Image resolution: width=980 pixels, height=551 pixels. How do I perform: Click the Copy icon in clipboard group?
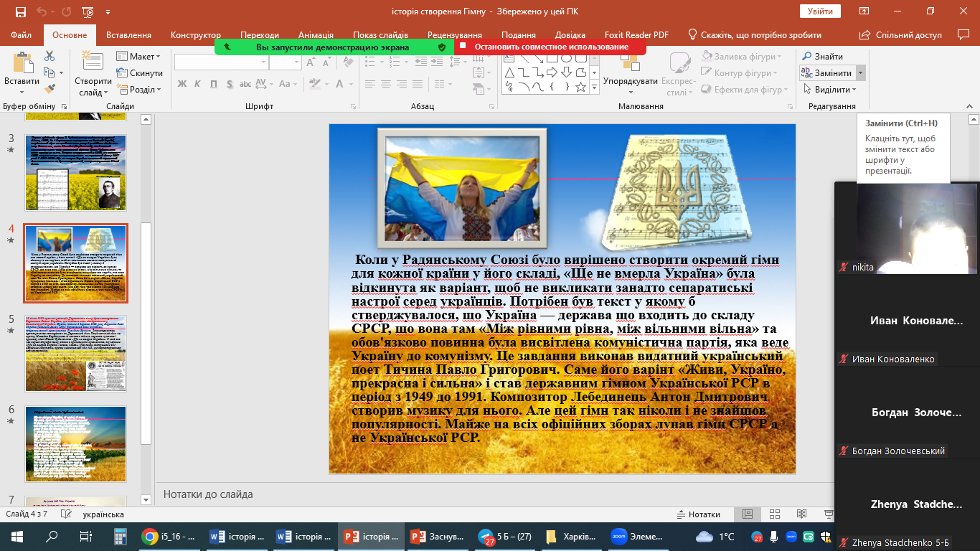click(x=49, y=72)
